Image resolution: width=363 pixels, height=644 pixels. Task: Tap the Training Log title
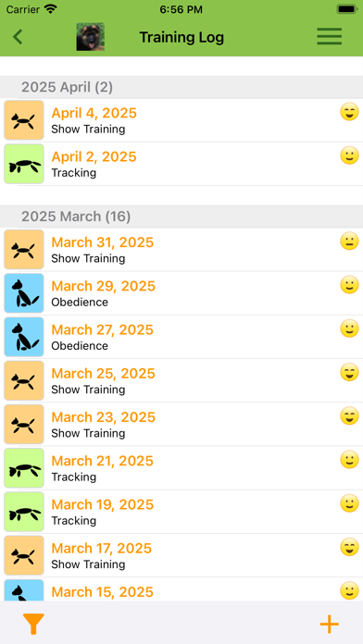click(181, 37)
